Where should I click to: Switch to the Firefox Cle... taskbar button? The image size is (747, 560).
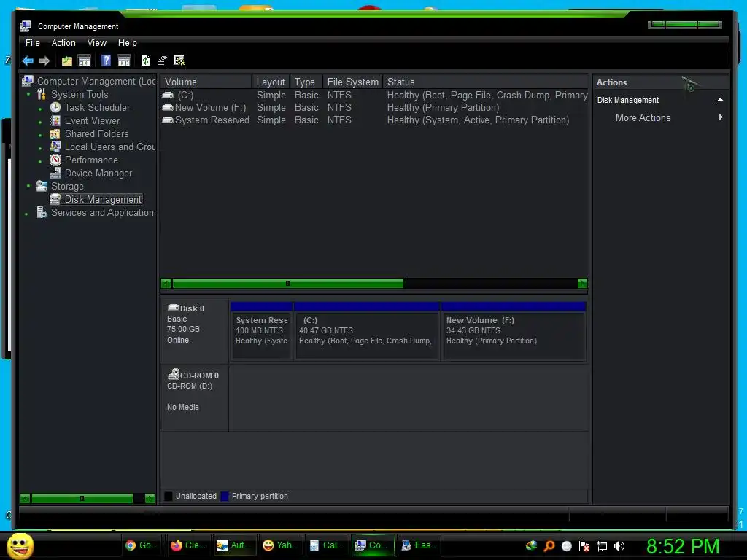click(x=188, y=545)
